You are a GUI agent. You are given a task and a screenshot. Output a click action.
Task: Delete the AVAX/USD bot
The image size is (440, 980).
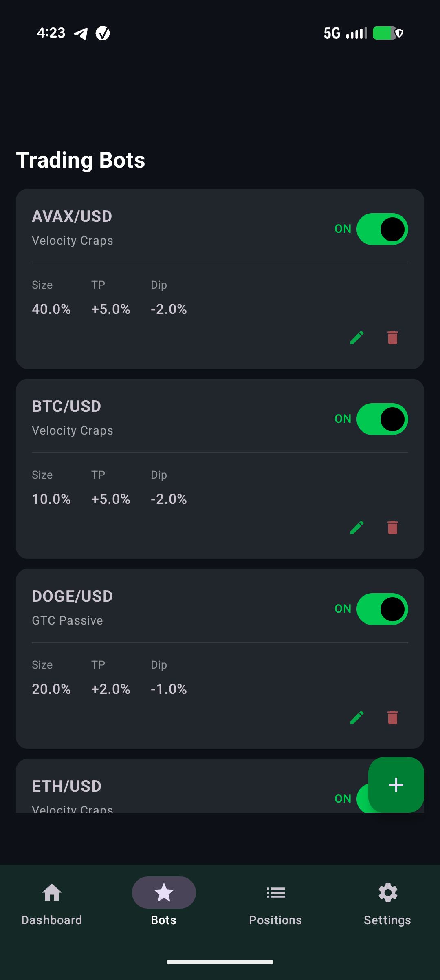[x=393, y=338]
